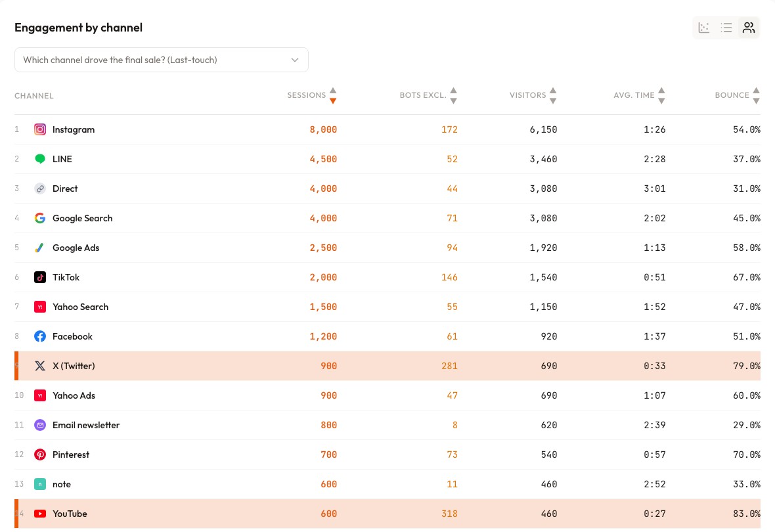Click Instagram visitors value 6,150
This screenshot has height=532, width=775.
coord(543,129)
